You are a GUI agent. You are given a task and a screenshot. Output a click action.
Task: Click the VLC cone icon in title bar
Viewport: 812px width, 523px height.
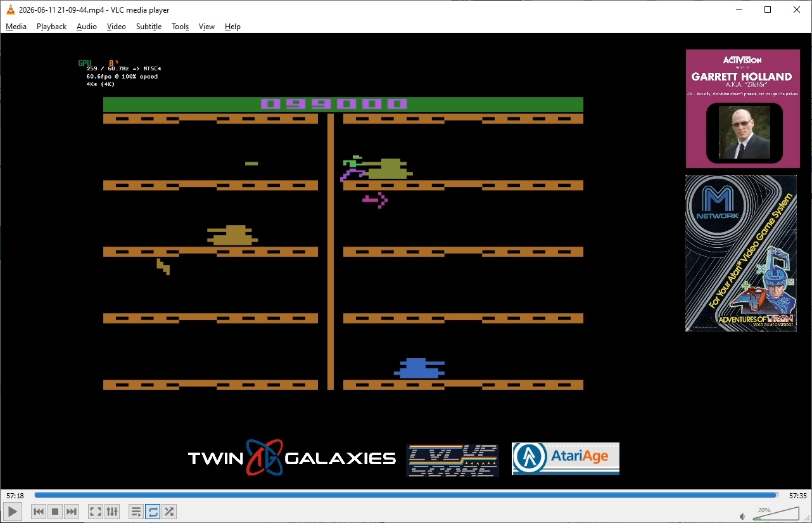coord(10,10)
